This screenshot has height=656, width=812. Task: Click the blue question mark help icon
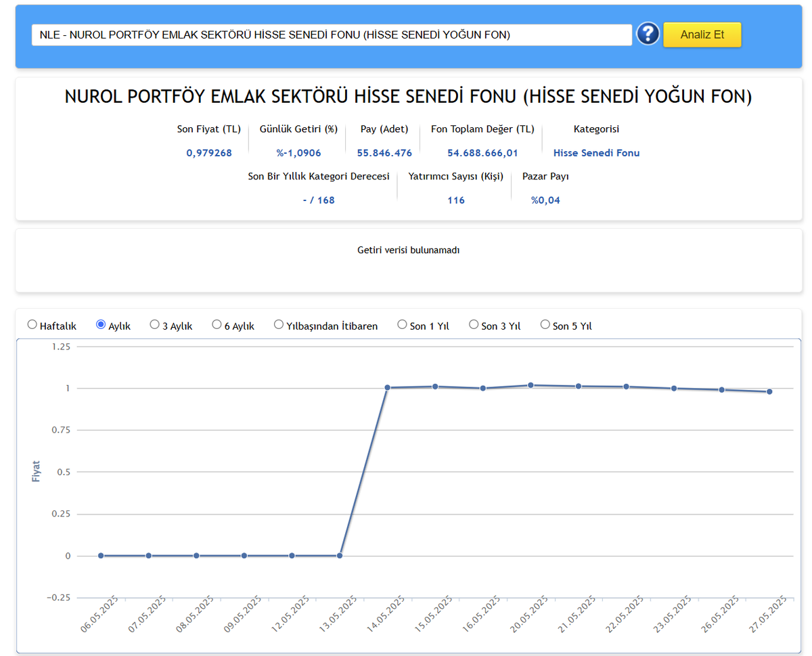[648, 34]
